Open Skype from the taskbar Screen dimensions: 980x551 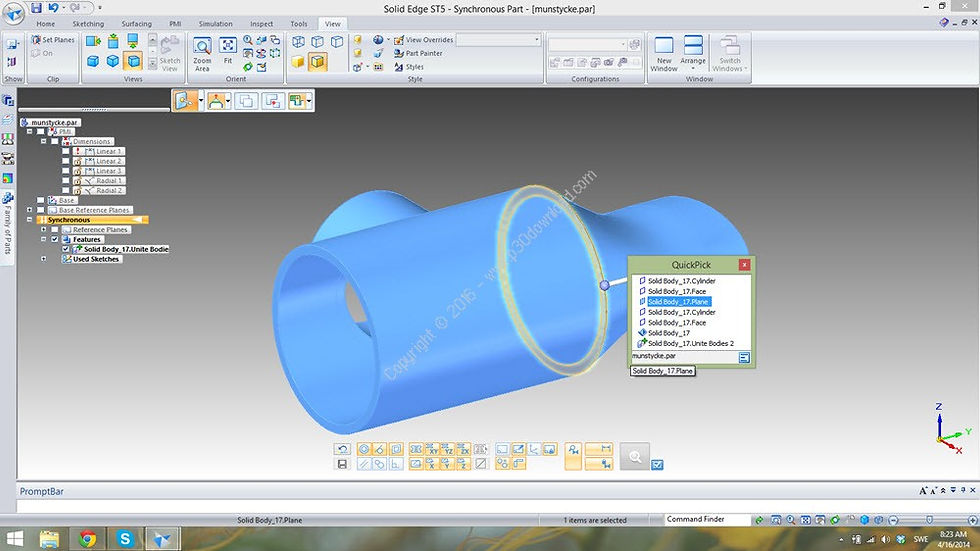(125, 539)
